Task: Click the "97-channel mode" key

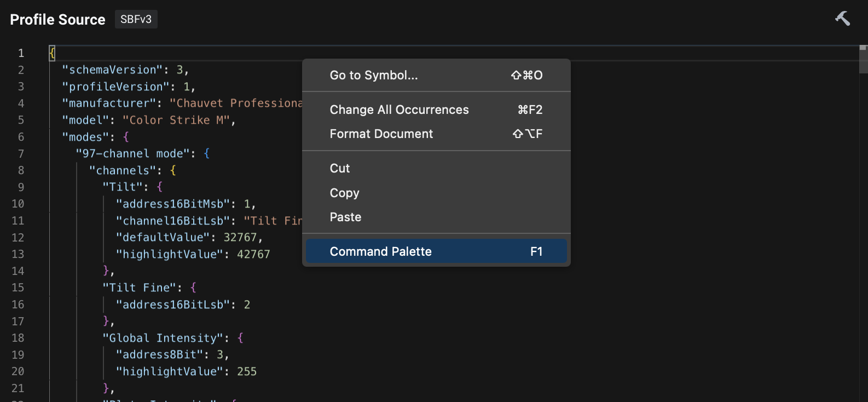Action: pyautogui.click(x=132, y=153)
